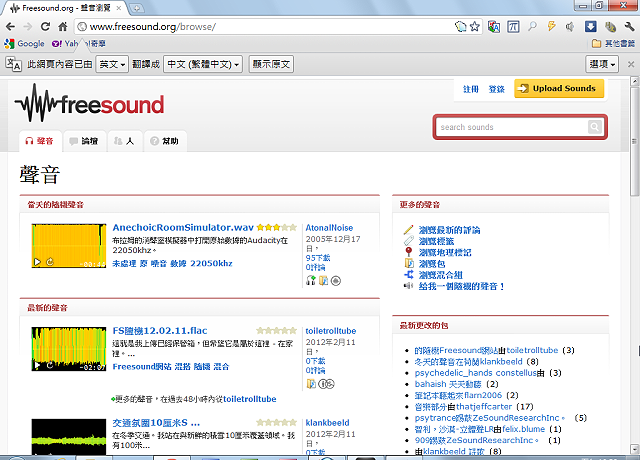Click in the search sounds input field
The height and width of the screenshot is (460, 640).
512,127
